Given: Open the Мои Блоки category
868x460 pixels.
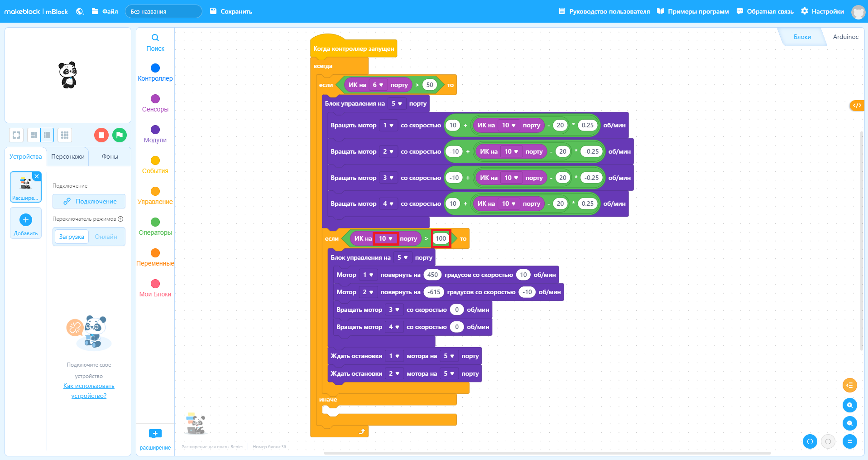Looking at the screenshot, I should (155, 289).
